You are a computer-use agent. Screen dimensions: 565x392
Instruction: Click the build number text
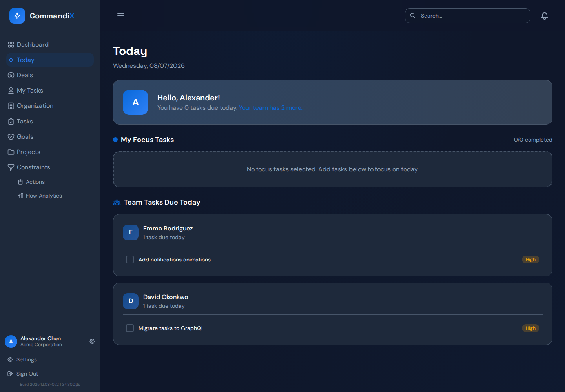[x=50, y=385]
